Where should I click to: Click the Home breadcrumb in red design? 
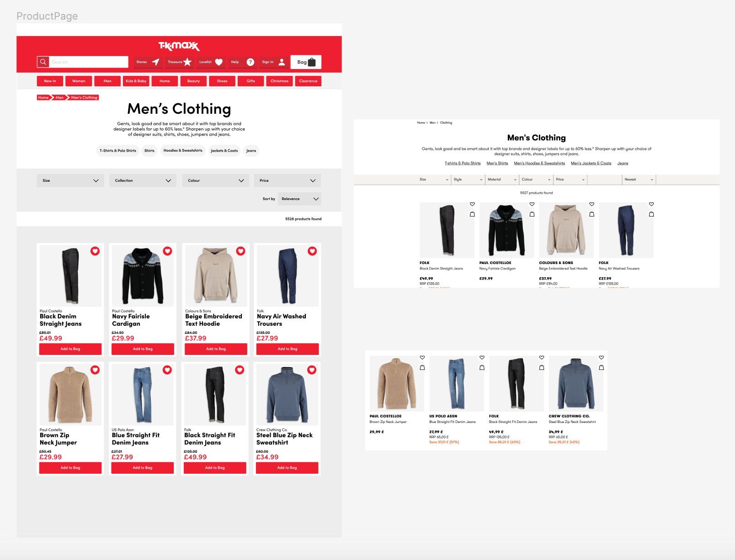(x=43, y=97)
